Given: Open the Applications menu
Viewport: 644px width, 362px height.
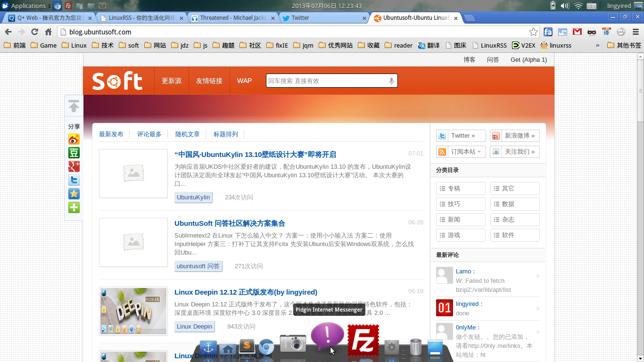Looking at the screenshot, I should point(24,6).
